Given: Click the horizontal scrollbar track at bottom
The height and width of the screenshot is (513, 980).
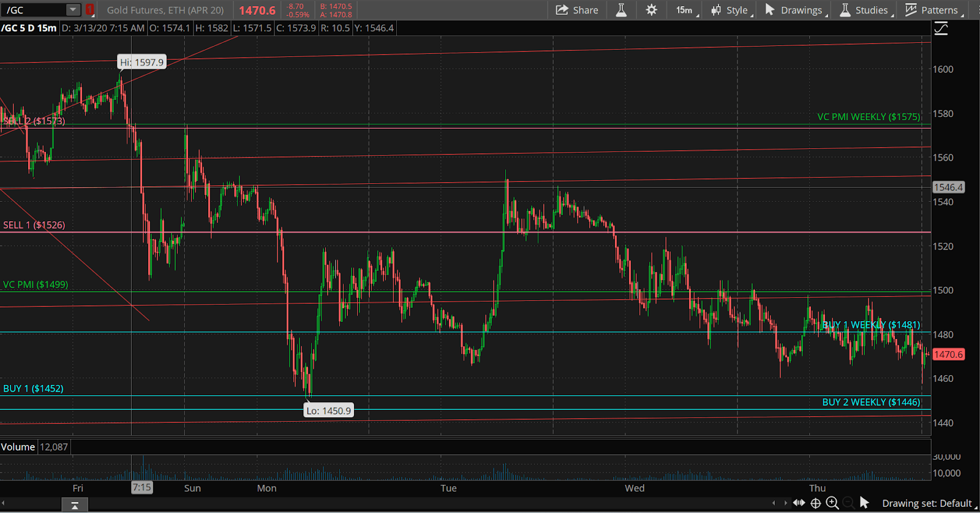Looking at the screenshot, I should coord(429,504).
